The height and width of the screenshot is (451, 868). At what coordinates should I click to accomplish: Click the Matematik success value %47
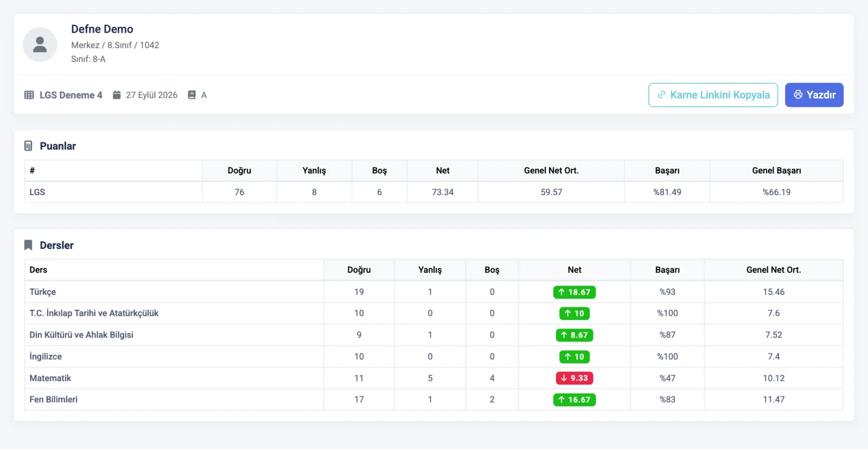pos(667,378)
